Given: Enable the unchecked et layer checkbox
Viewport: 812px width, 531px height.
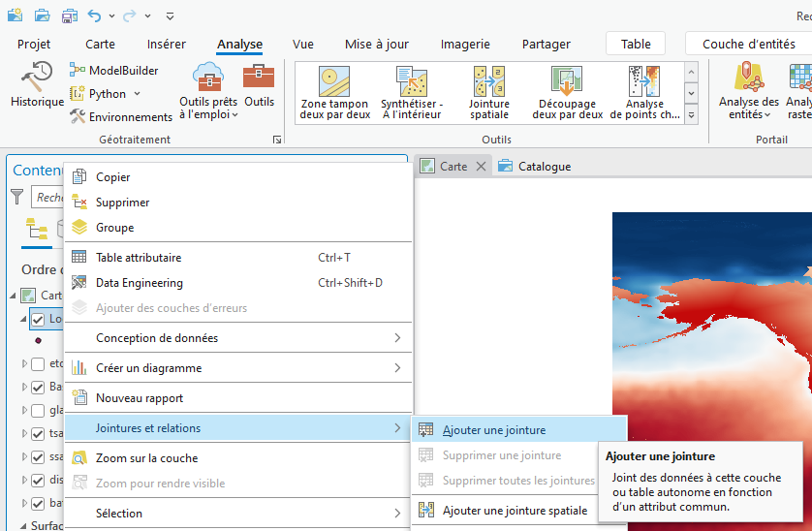Looking at the screenshot, I should [x=38, y=364].
